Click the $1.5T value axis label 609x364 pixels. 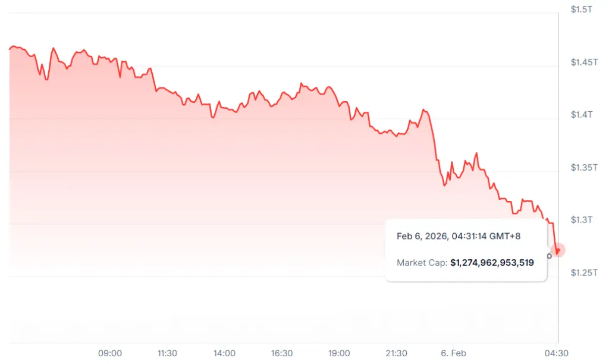(x=582, y=10)
